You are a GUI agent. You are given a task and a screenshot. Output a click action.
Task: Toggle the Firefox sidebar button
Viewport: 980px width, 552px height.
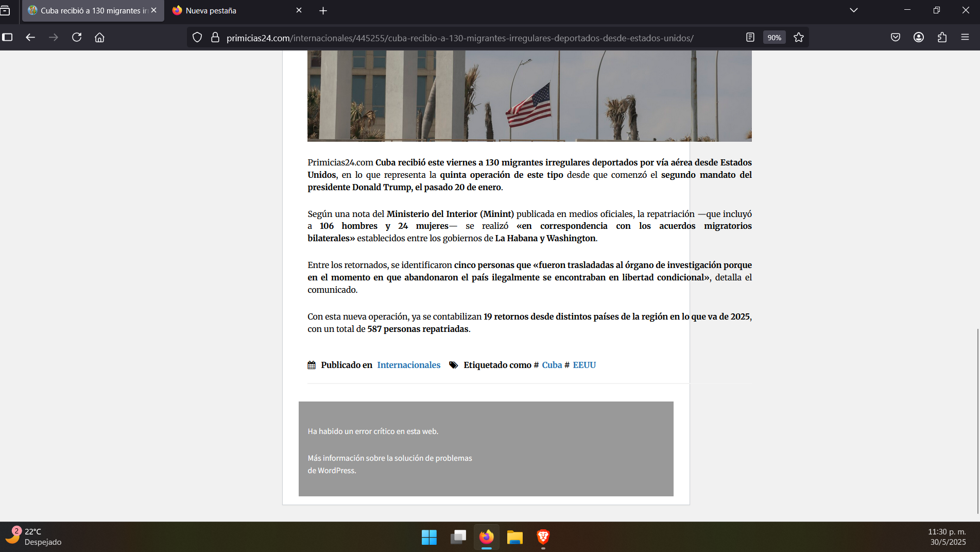pyautogui.click(x=7, y=37)
